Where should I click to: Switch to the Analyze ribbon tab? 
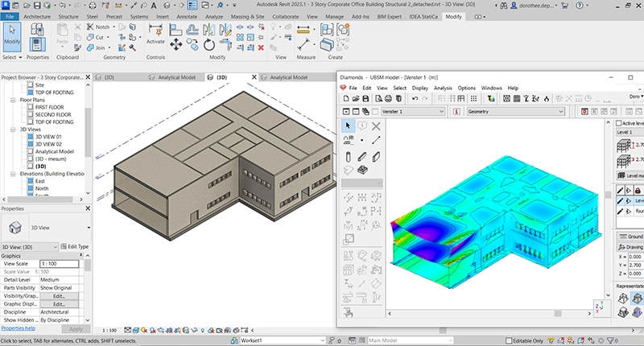pyautogui.click(x=214, y=17)
